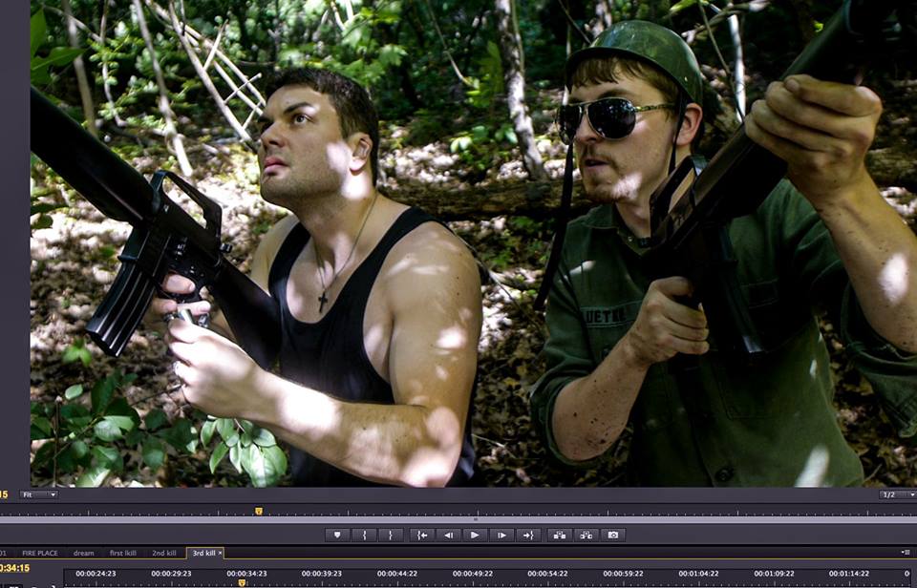Image resolution: width=917 pixels, height=588 pixels.
Task: Open the Fit zoom level dropdown
Action: [x=39, y=494]
